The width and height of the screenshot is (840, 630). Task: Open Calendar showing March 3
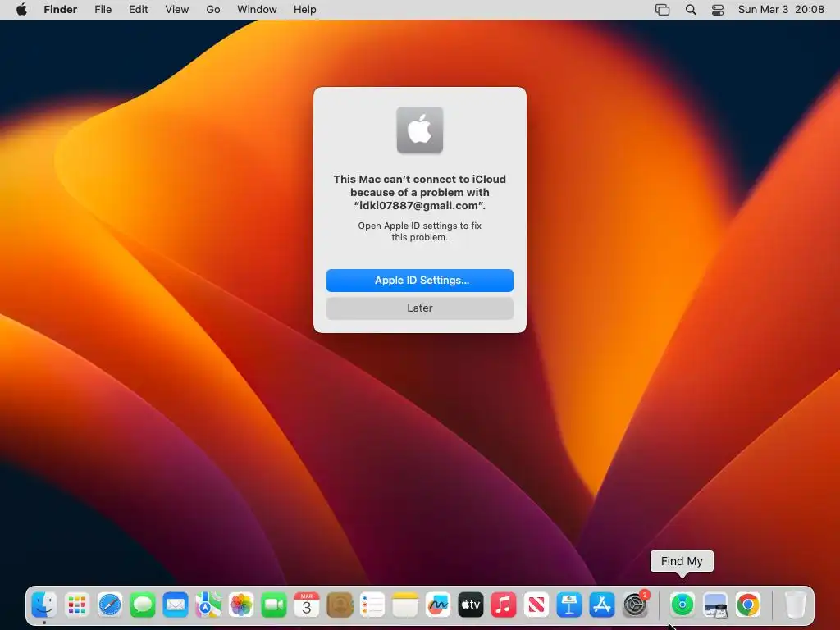[307, 605]
